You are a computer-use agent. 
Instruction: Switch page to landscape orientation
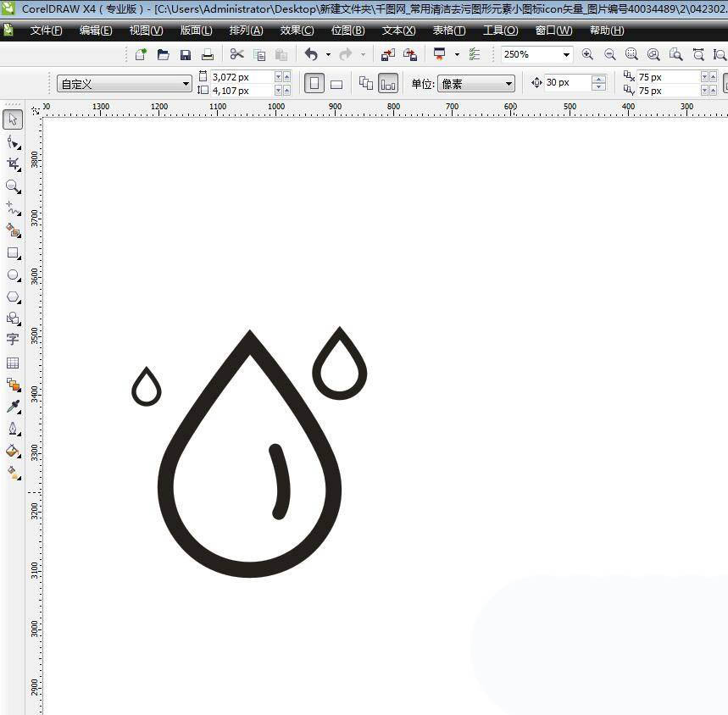[x=336, y=84]
